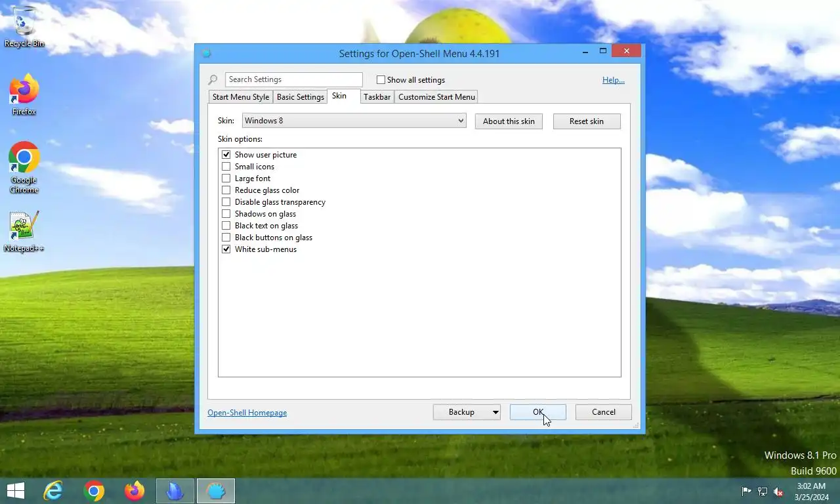Launch Internet Explorer from the taskbar
The height and width of the screenshot is (504, 840).
(53, 491)
